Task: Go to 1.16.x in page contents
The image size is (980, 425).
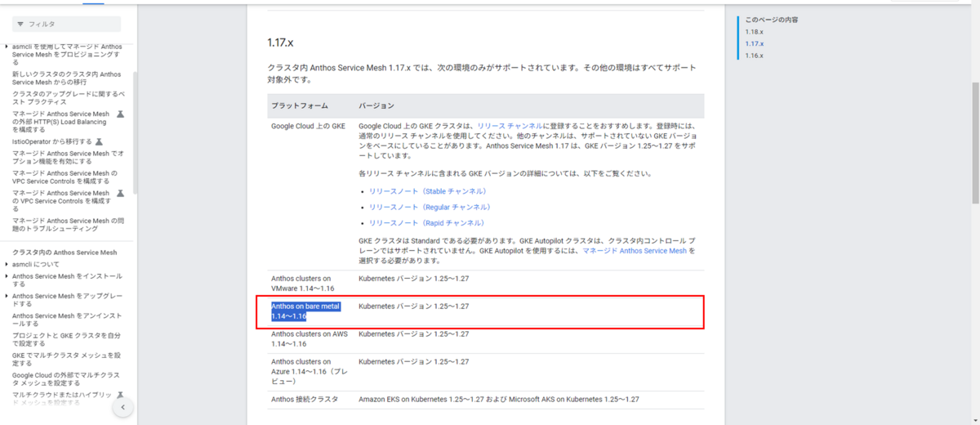Action: click(x=754, y=56)
